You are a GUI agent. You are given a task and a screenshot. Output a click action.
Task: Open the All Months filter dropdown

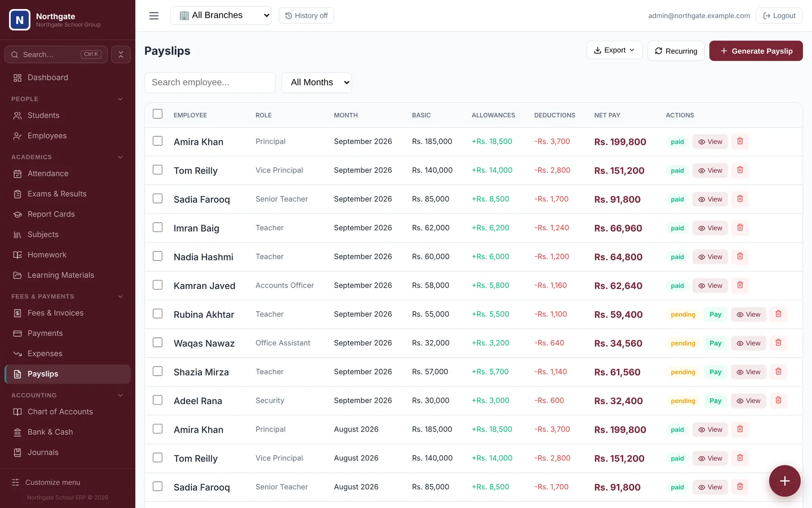317,83
